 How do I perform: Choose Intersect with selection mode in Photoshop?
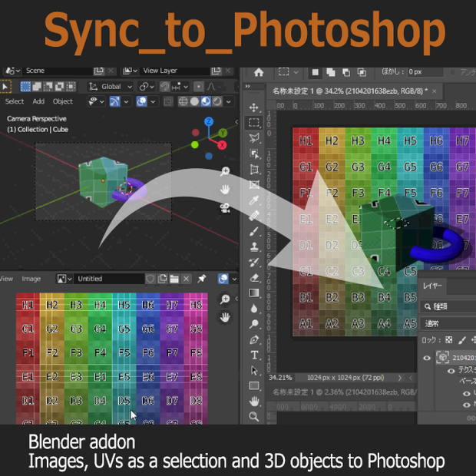(x=362, y=72)
